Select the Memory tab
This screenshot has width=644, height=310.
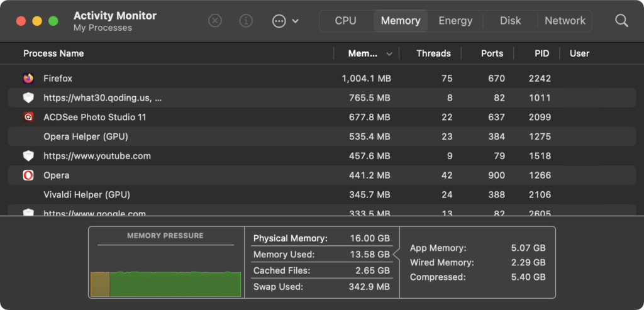pos(401,21)
